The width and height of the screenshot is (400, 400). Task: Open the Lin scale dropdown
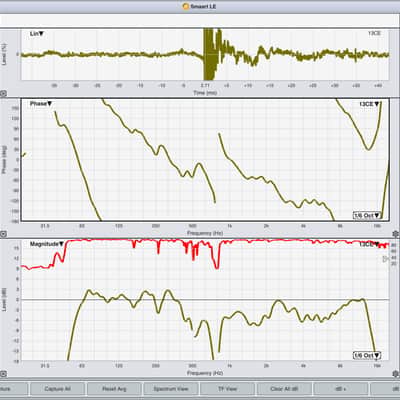(x=37, y=34)
